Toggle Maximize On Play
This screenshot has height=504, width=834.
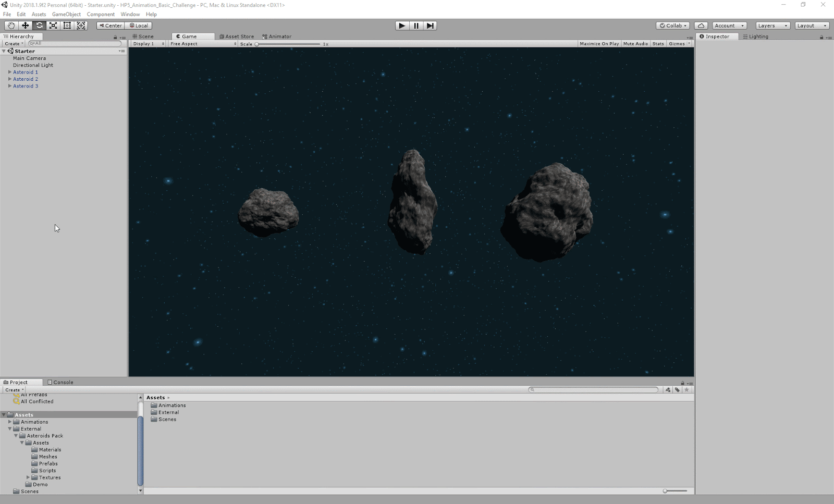click(x=599, y=44)
